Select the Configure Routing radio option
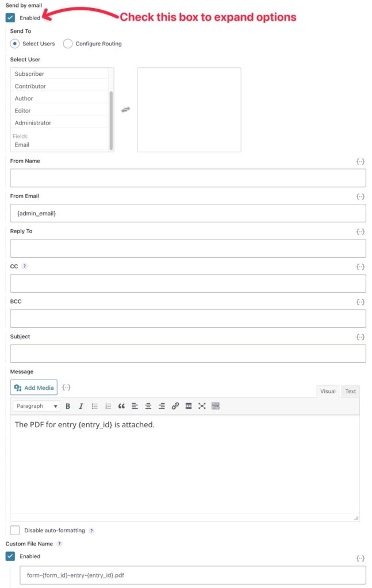Screen dimensions: 372x588 (x=68, y=43)
